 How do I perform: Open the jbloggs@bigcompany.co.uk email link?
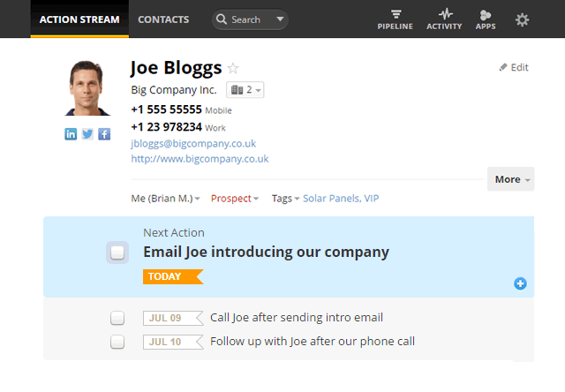click(x=193, y=144)
